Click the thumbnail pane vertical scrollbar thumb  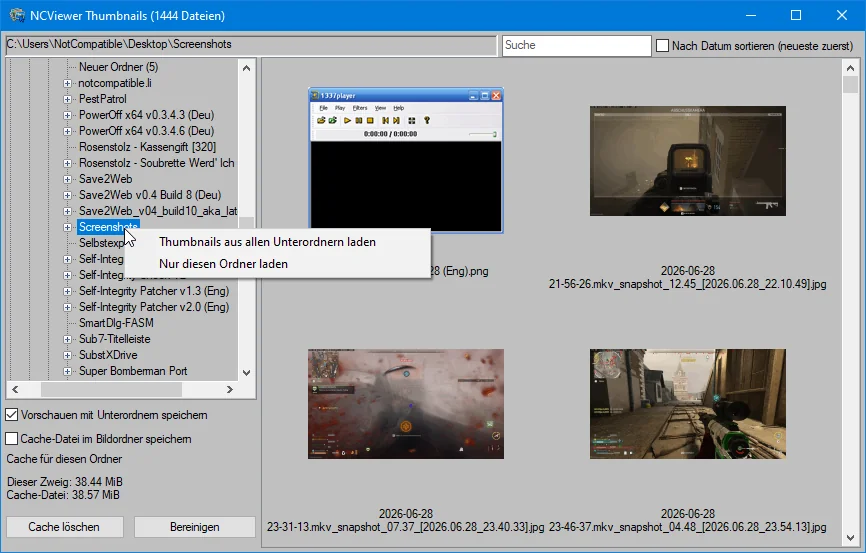pos(850,85)
